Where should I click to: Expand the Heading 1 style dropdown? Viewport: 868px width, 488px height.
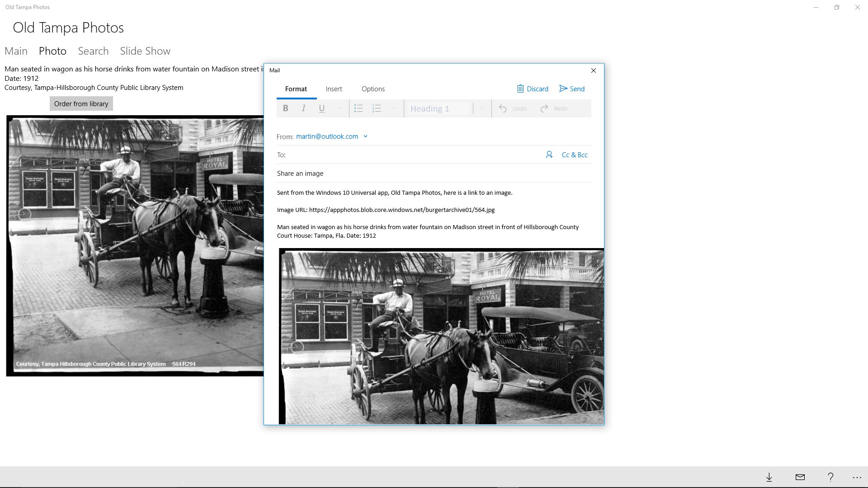tap(482, 108)
